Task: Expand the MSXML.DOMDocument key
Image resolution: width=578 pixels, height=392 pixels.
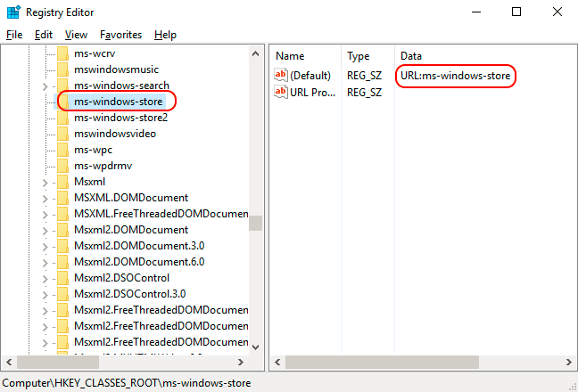Action: click(45, 199)
